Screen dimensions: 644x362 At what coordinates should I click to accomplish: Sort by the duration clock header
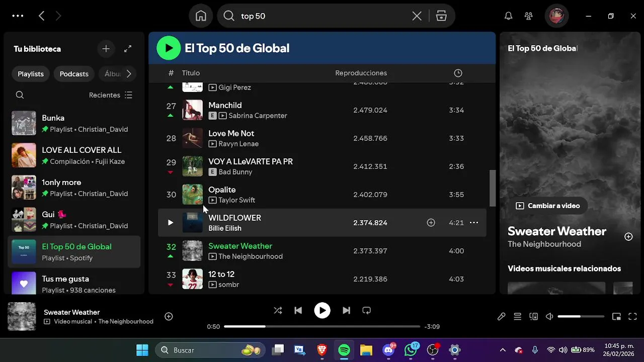[x=458, y=73]
